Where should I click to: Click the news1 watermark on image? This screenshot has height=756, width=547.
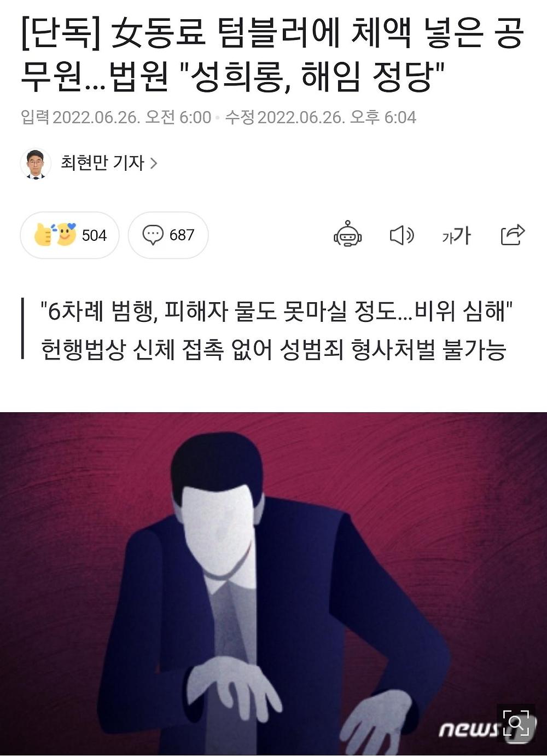[470, 730]
